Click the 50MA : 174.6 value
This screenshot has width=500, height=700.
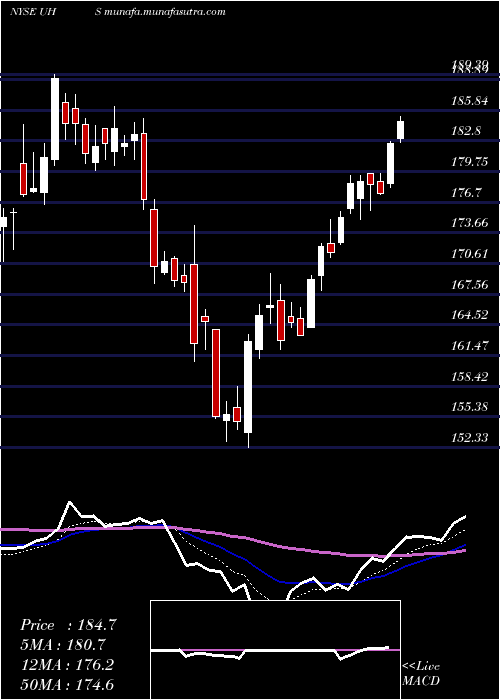point(67,684)
